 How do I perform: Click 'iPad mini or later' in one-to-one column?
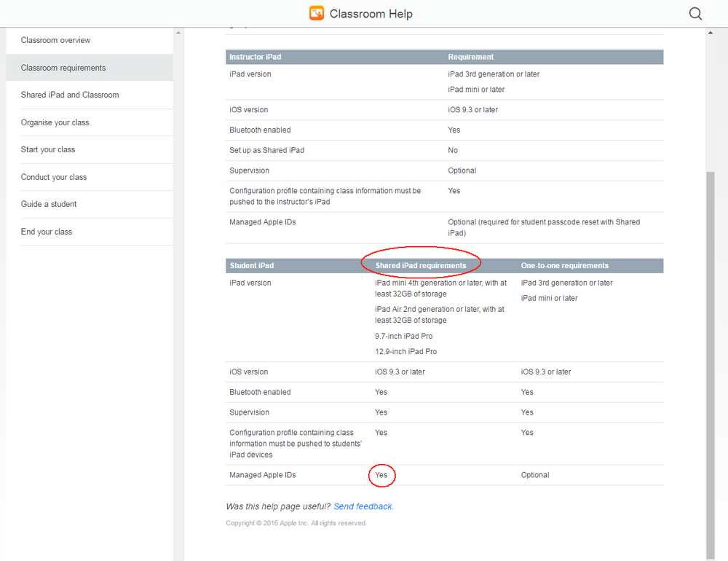[549, 299]
